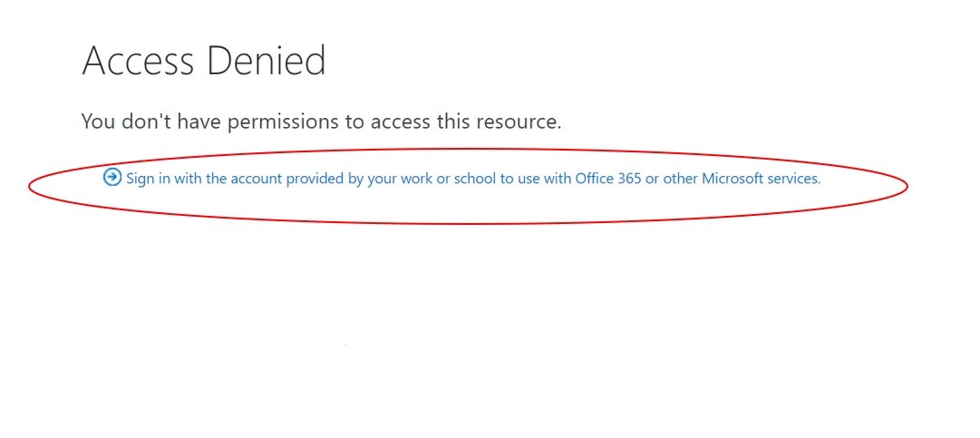Click 'access this' in the error message
980x438 pixels.
[422, 122]
